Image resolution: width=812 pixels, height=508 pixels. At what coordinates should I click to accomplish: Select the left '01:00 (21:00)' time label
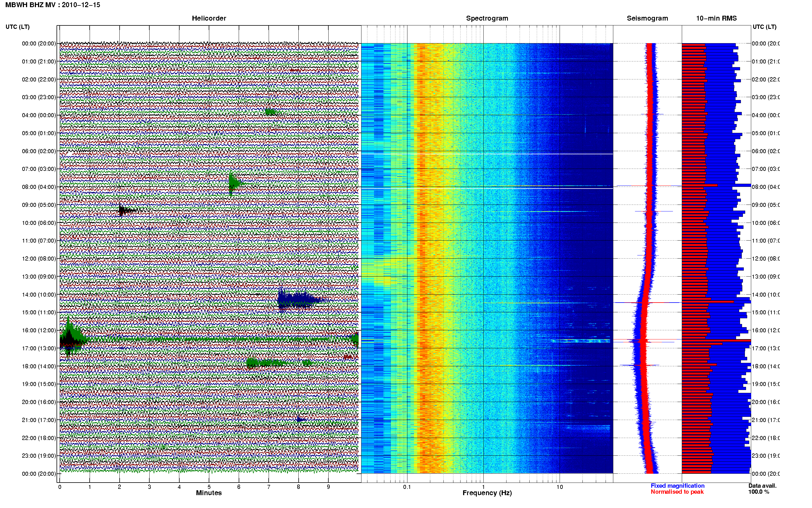(x=39, y=61)
